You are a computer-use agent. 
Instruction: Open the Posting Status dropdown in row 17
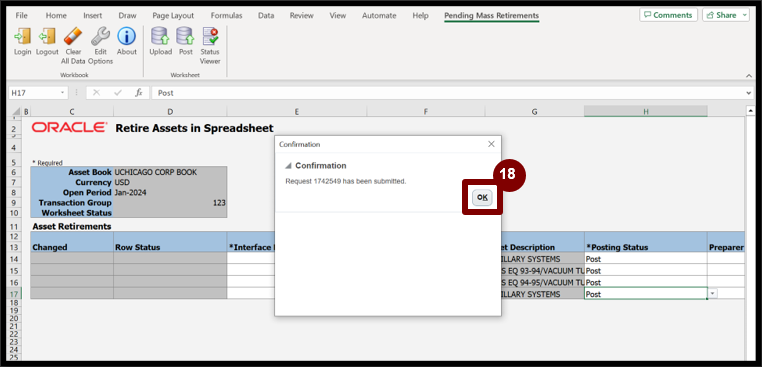pyautogui.click(x=712, y=294)
